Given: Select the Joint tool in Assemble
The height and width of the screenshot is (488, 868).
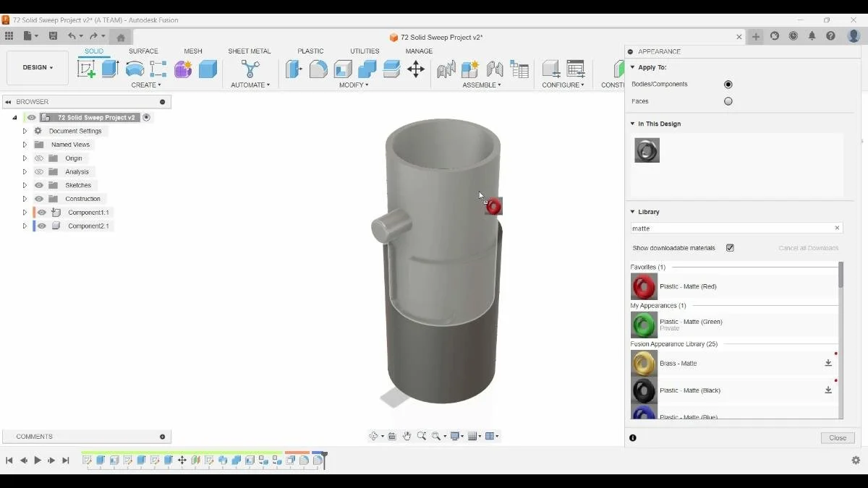Looking at the screenshot, I should [x=495, y=69].
